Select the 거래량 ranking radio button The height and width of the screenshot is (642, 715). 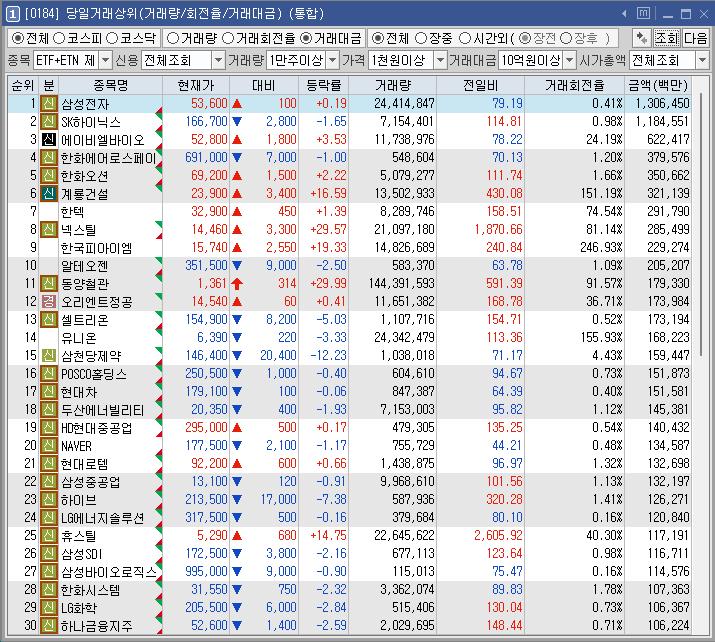click(173, 38)
